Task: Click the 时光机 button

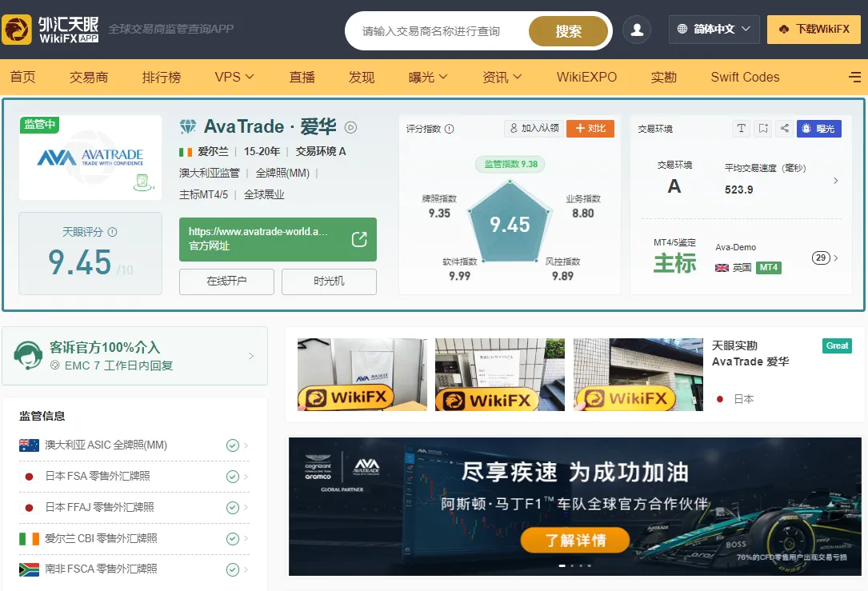Action: (x=329, y=282)
